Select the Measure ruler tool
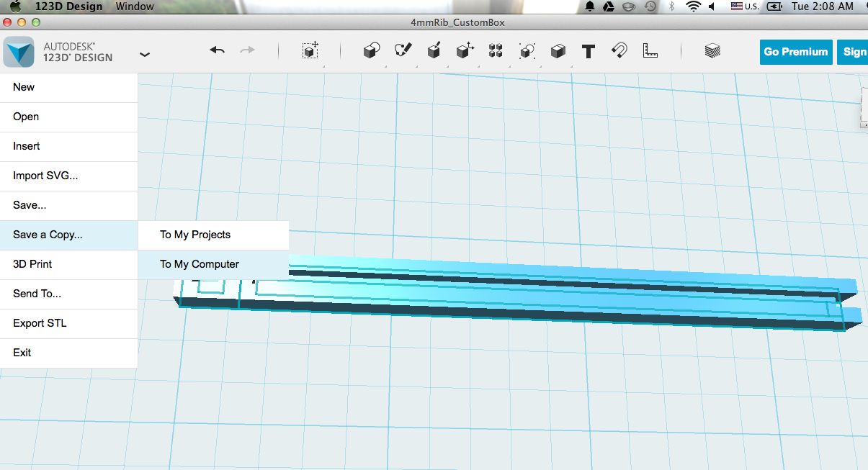The height and width of the screenshot is (470, 868). [x=650, y=51]
